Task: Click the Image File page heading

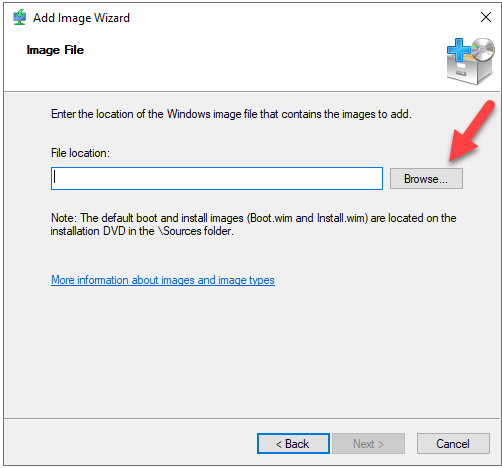Action: [x=55, y=50]
